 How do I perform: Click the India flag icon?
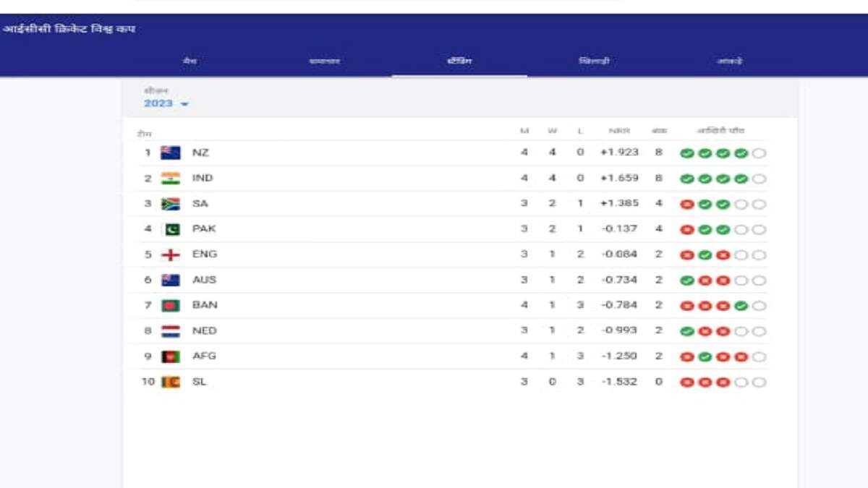tap(171, 179)
